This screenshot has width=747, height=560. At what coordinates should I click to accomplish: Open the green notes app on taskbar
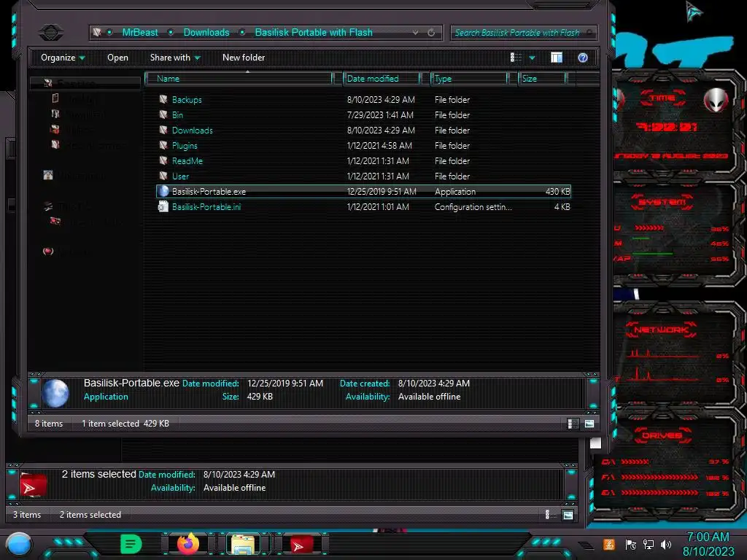point(131,544)
